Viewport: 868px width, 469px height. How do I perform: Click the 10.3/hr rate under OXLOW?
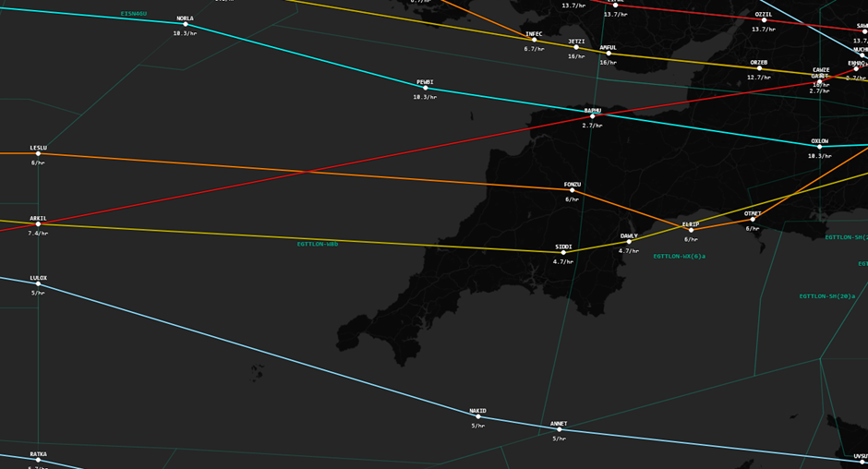point(820,156)
